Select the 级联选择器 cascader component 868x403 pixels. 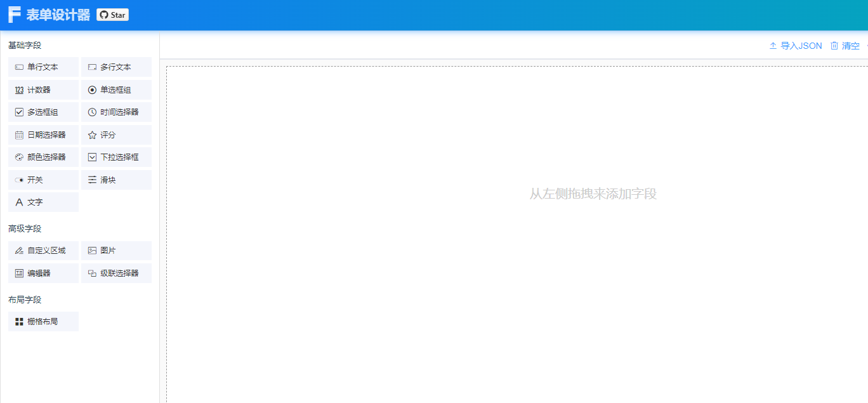pyautogui.click(x=116, y=274)
